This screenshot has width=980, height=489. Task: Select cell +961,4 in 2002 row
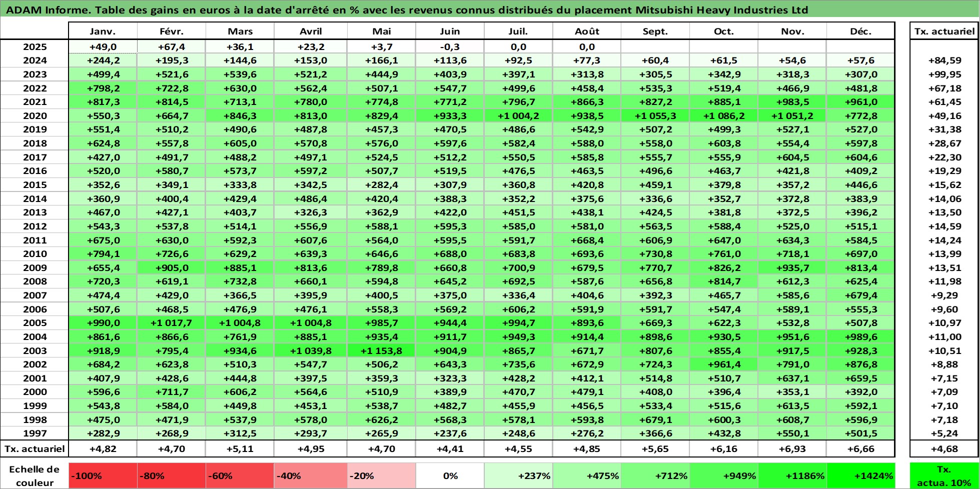[x=724, y=364]
